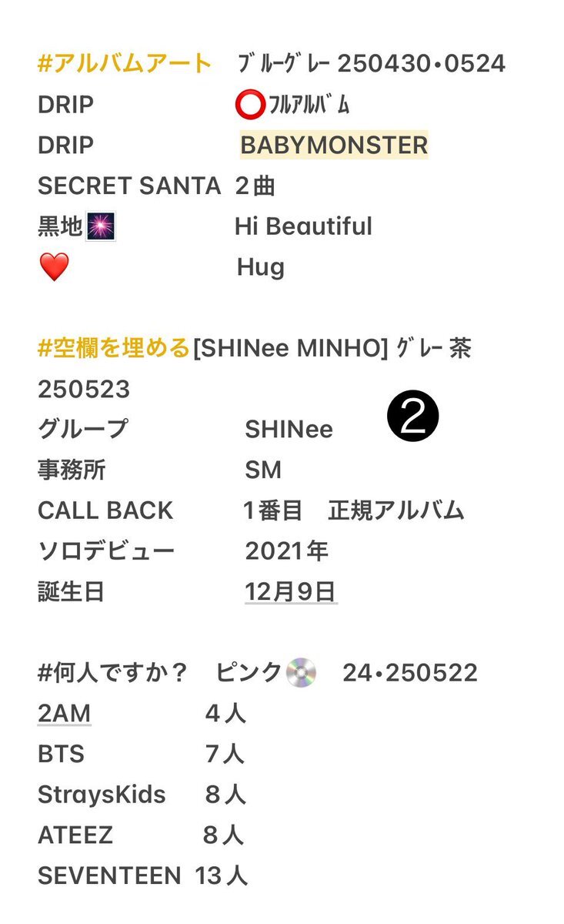Click the StraysKids entry
This screenshot has height=924, width=564.
[102, 795]
